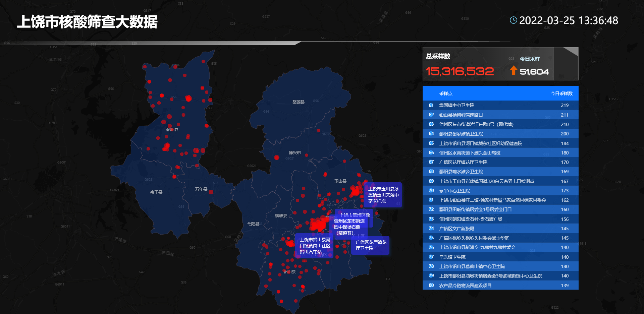This screenshot has height=314, width=644.
Task: Select row 71 铅山县汪二镇徐家村委会
Action: coord(500,200)
